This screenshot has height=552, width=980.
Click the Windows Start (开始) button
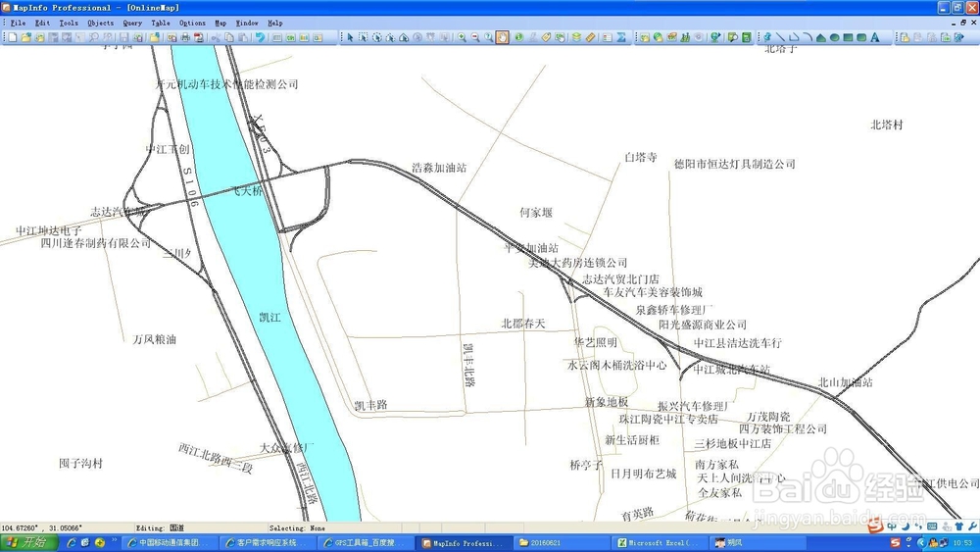29,542
